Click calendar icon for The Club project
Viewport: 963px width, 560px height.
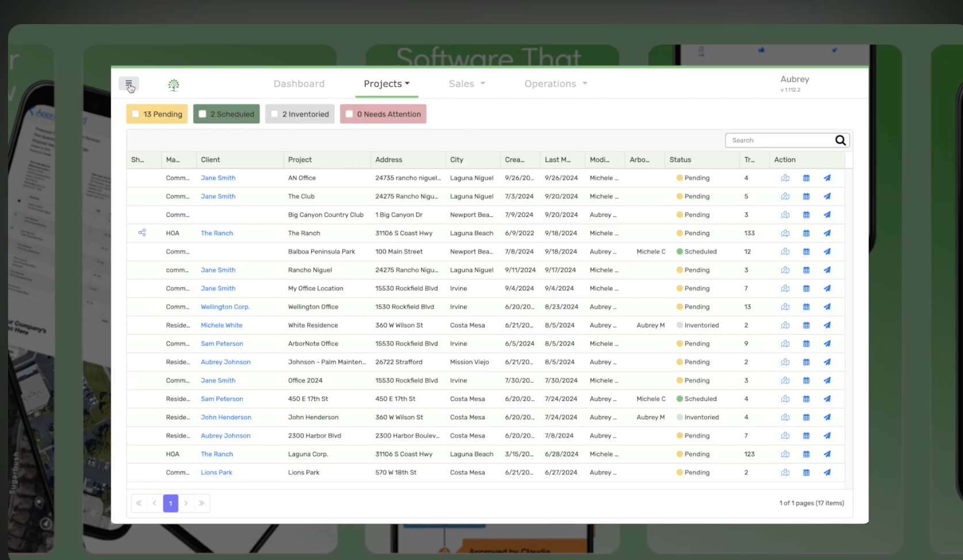[807, 197]
